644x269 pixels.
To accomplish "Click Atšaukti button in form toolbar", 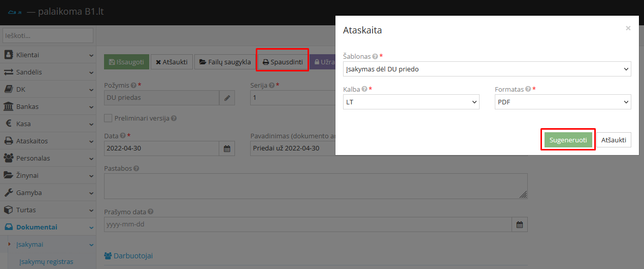I will pos(172,62).
